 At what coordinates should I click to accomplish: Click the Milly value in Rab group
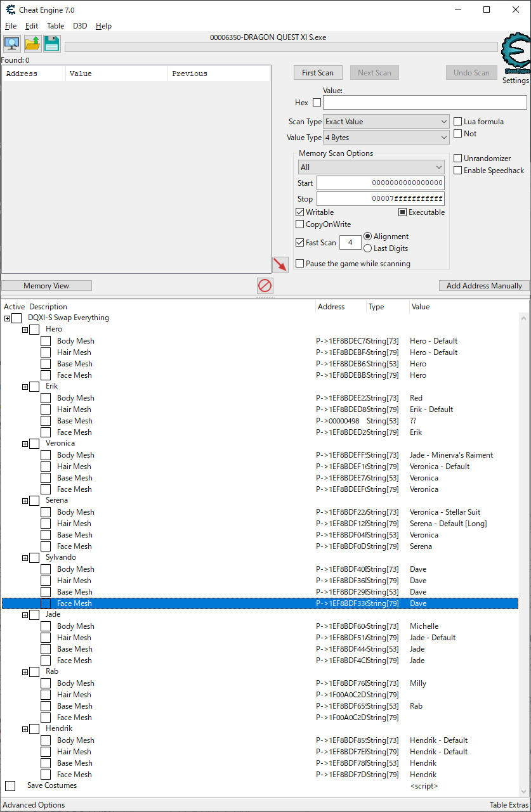pyautogui.click(x=418, y=683)
